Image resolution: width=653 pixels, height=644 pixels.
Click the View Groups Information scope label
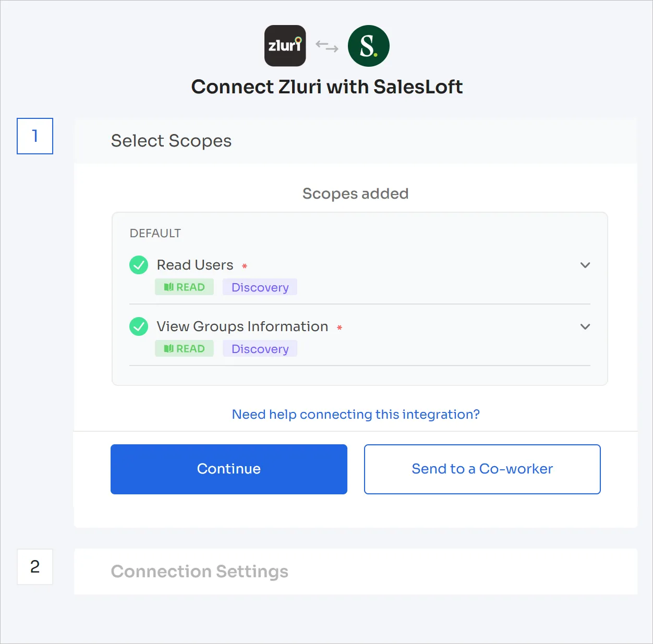click(243, 326)
